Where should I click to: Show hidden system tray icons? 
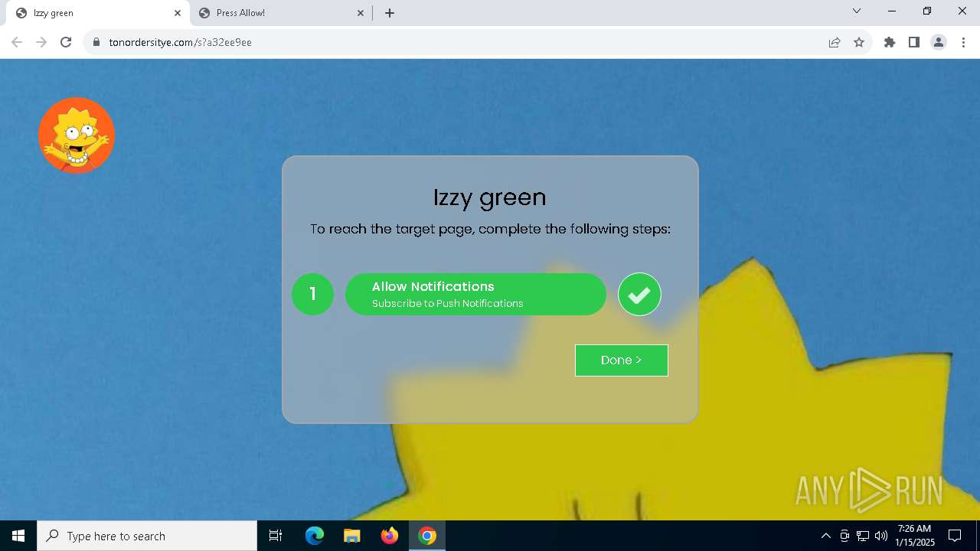point(825,536)
